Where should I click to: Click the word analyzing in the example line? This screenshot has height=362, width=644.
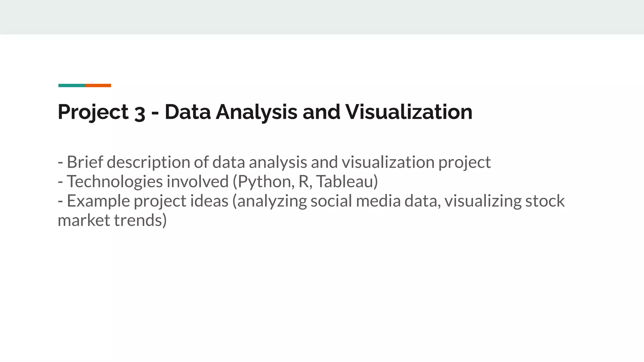pyautogui.click(x=272, y=201)
